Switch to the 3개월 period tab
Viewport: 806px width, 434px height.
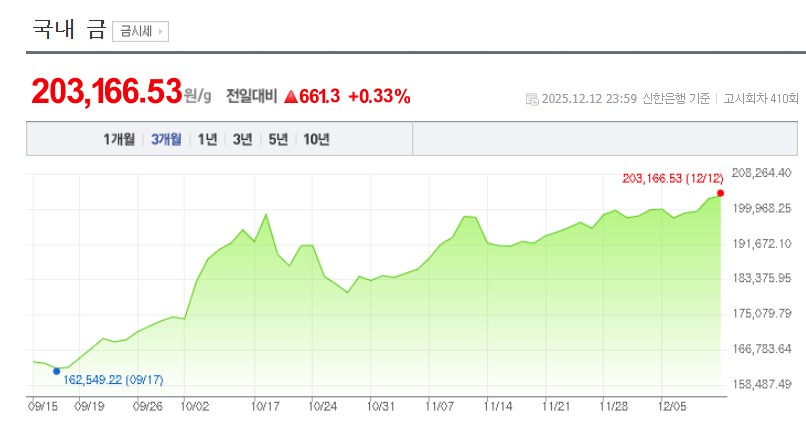(166, 139)
